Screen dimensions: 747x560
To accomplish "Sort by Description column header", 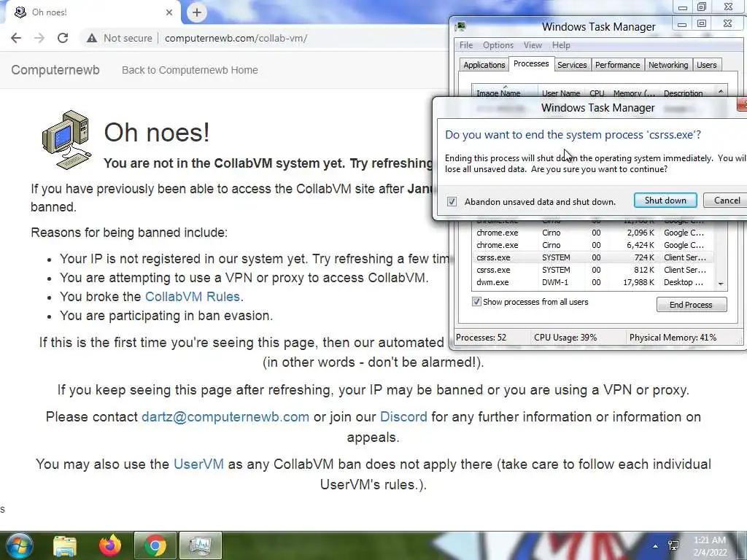I will point(687,93).
